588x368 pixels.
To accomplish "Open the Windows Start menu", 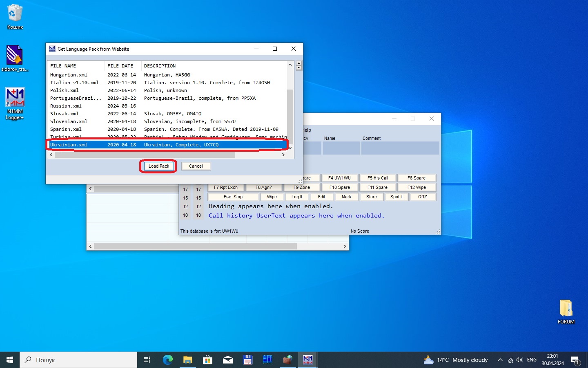I will click(x=10, y=360).
